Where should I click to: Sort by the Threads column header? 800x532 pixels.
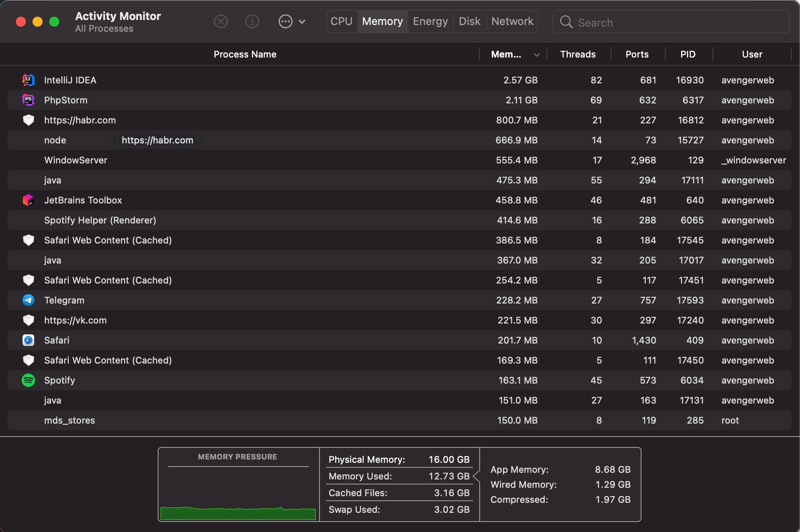[578, 54]
